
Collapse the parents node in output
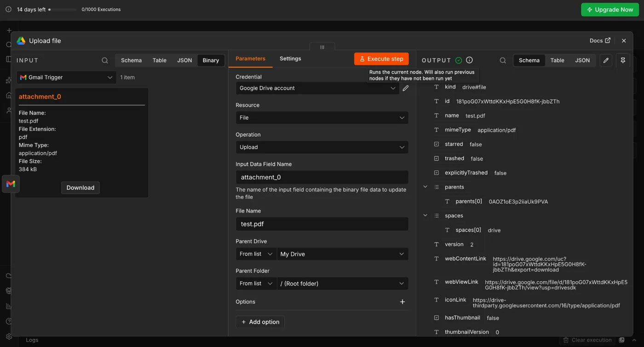[x=425, y=187]
